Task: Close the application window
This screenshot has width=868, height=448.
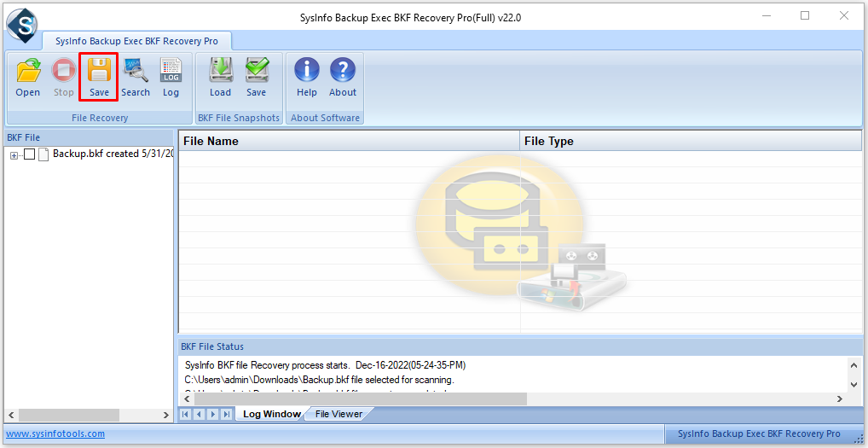Action: coord(843,16)
